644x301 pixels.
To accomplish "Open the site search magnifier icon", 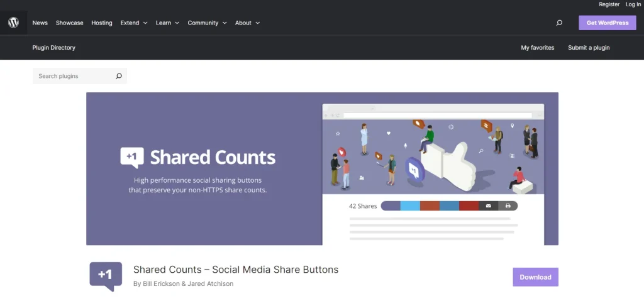I will 559,23.
